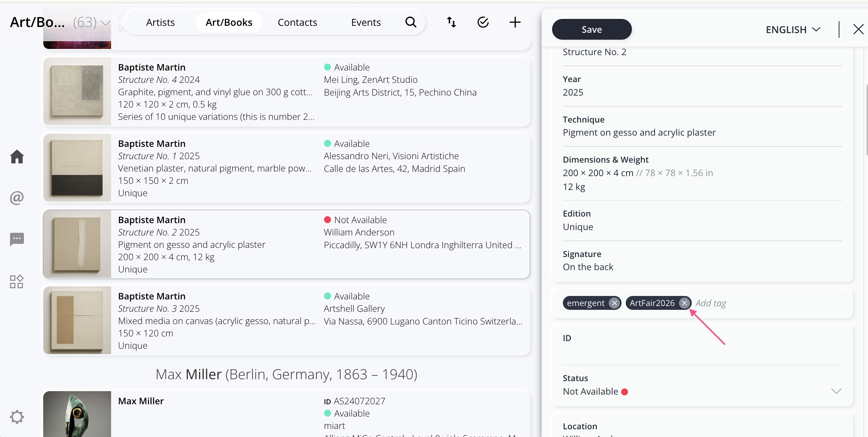Add new item with plus icon
868x437 pixels.
[515, 22]
